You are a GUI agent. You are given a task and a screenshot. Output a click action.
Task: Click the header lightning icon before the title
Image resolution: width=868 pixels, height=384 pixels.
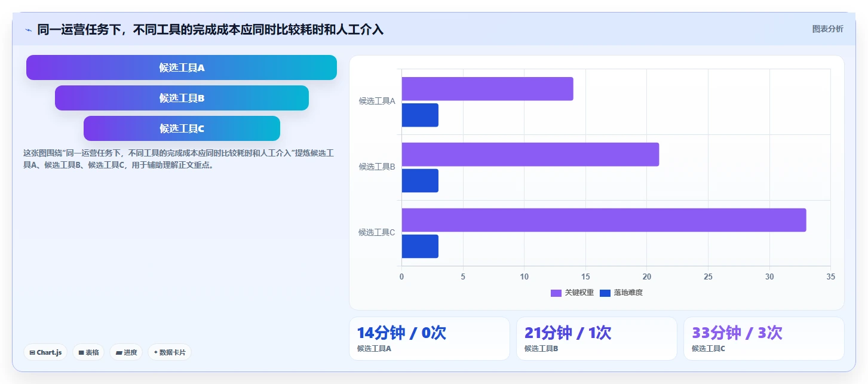click(x=29, y=29)
